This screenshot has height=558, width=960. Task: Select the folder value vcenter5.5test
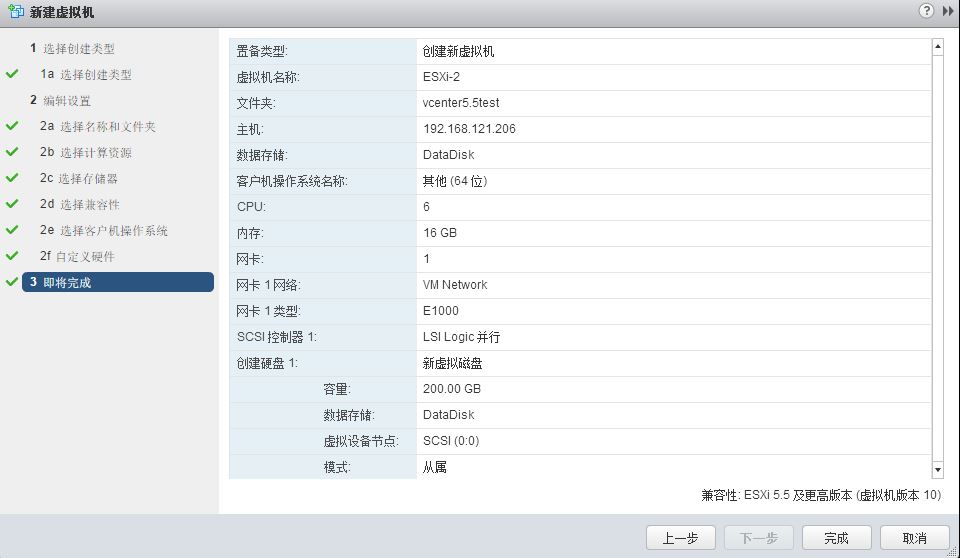(461, 103)
